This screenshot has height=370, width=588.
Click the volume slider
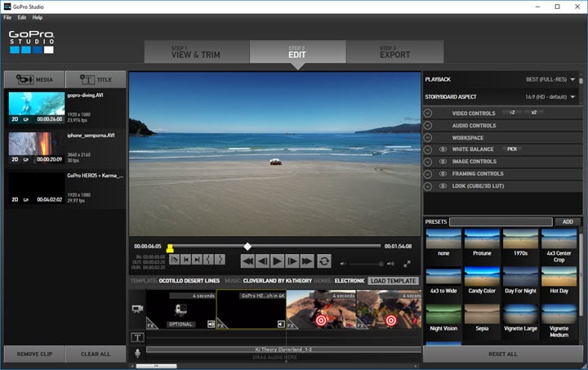[365, 264]
